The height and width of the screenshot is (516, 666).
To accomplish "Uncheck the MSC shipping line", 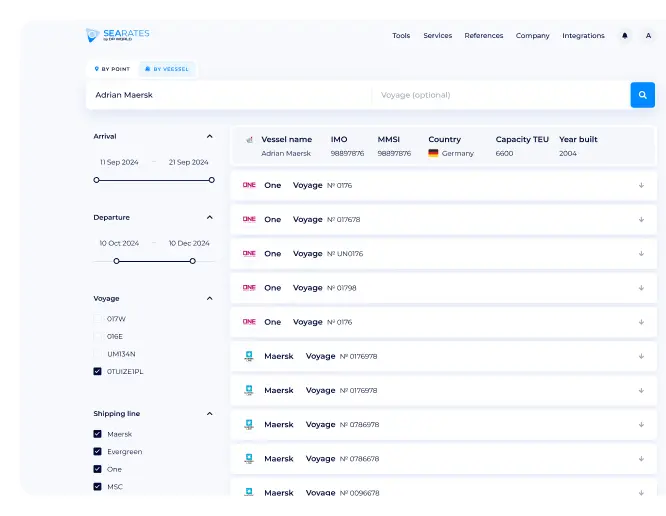I will click(97, 487).
